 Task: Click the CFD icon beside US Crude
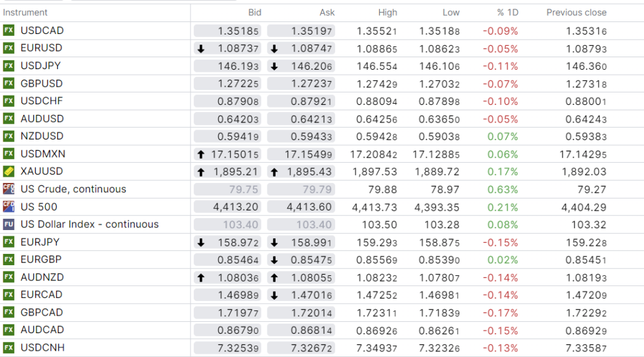(9, 189)
